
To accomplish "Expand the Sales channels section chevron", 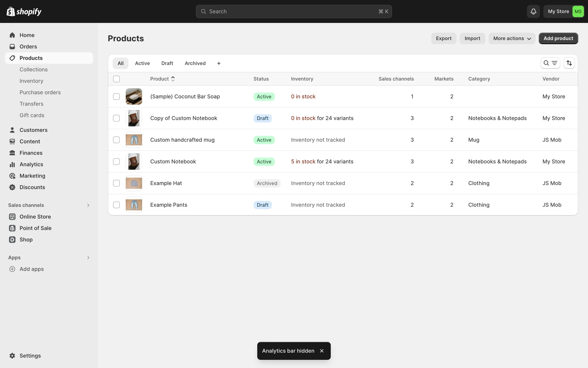I will tap(88, 205).
